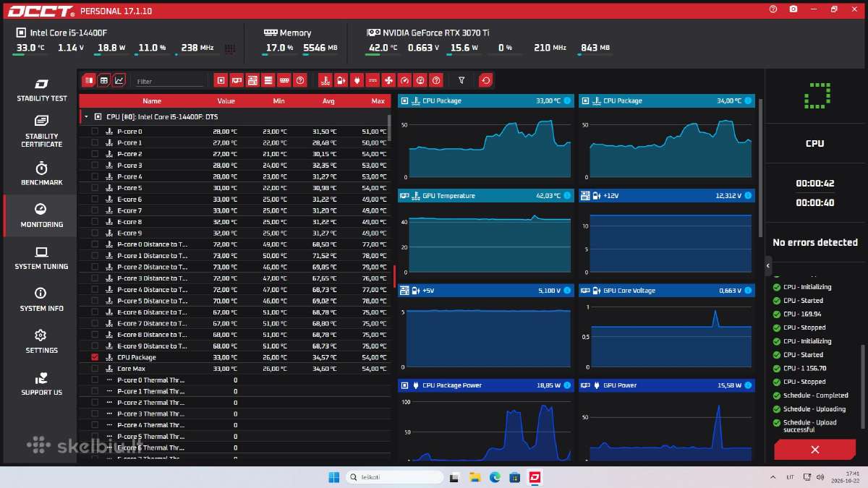The width and height of the screenshot is (868, 488).
Task: Open the Stability Test section
Action: [41, 89]
